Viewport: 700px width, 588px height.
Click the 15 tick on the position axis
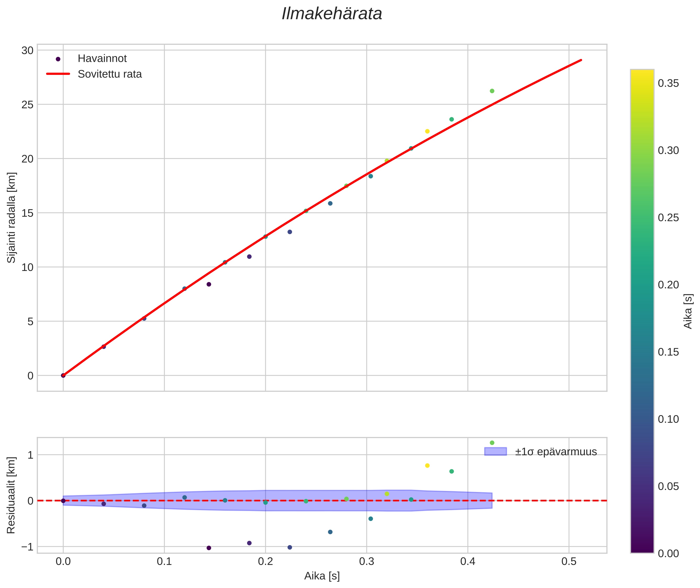tap(27, 213)
